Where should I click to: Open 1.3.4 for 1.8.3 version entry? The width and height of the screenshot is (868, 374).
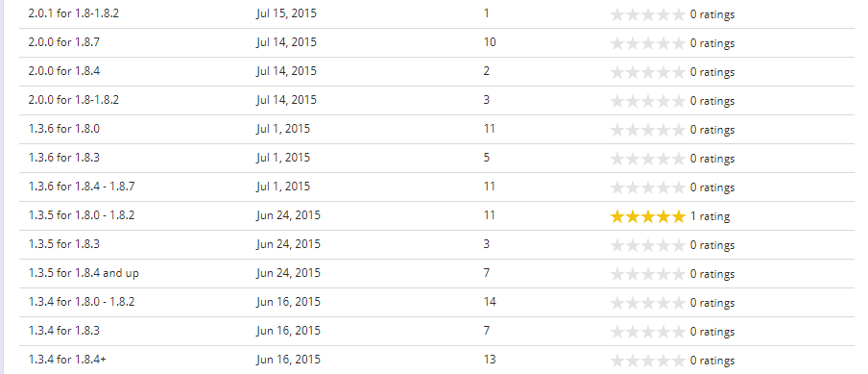(64, 330)
